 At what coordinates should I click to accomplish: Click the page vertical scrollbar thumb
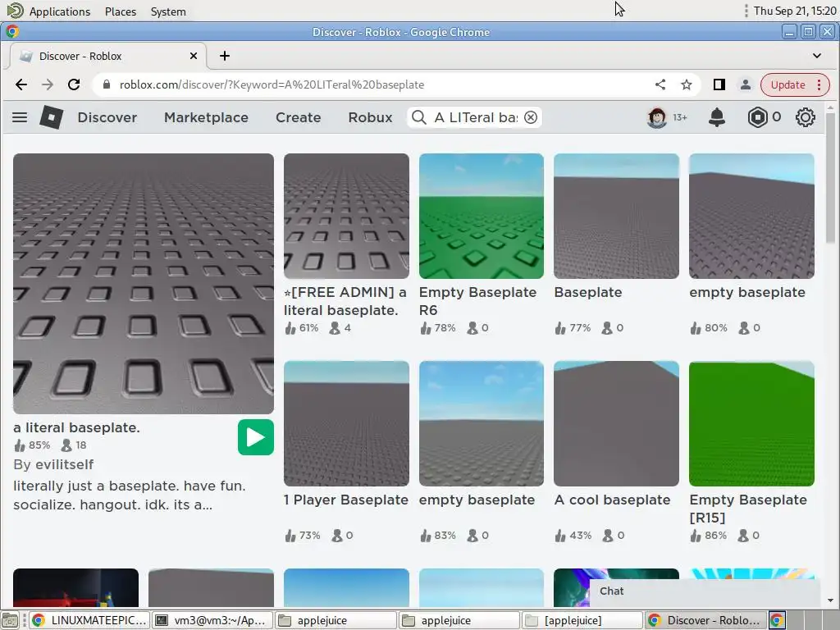(830, 178)
